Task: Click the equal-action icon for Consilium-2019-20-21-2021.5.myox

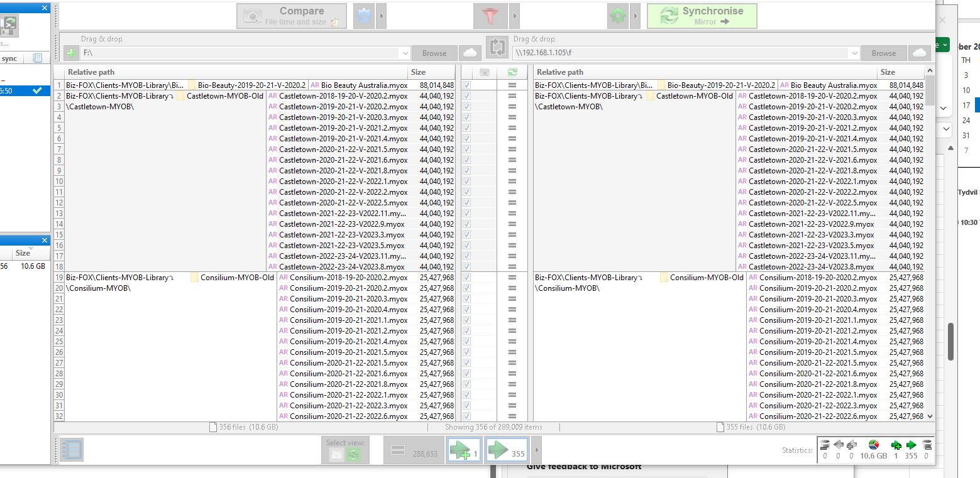Action: click(x=512, y=352)
